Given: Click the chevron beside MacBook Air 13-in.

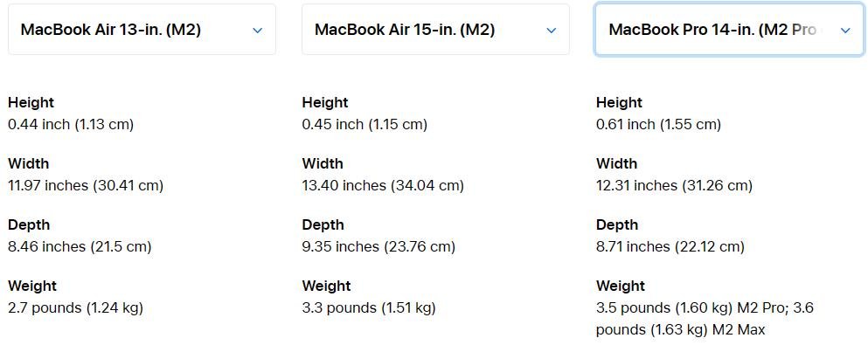Looking at the screenshot, I should [x=257, y=31].
